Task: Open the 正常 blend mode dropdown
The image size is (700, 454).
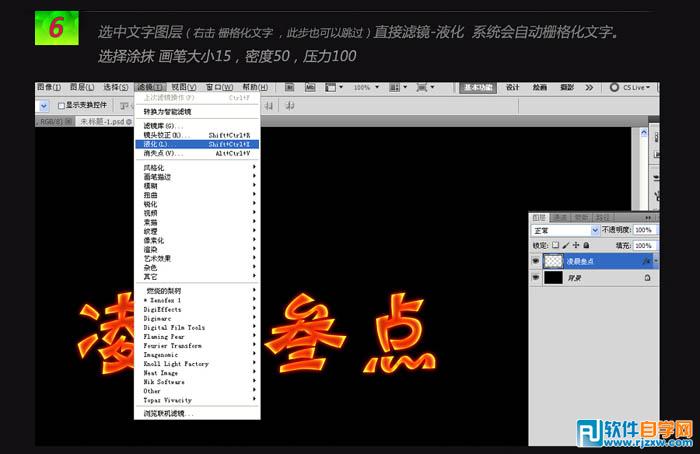Action: coord(565,230)
